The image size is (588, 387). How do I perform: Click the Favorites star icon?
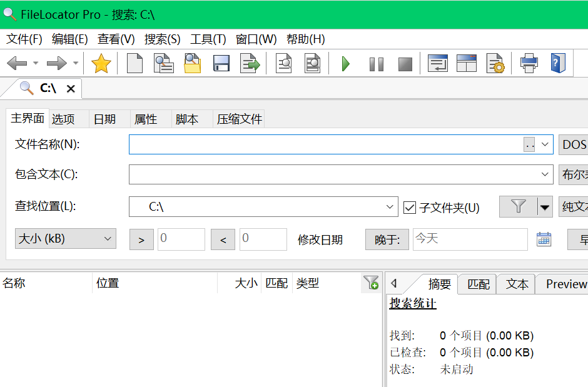(x=101, y=64)
